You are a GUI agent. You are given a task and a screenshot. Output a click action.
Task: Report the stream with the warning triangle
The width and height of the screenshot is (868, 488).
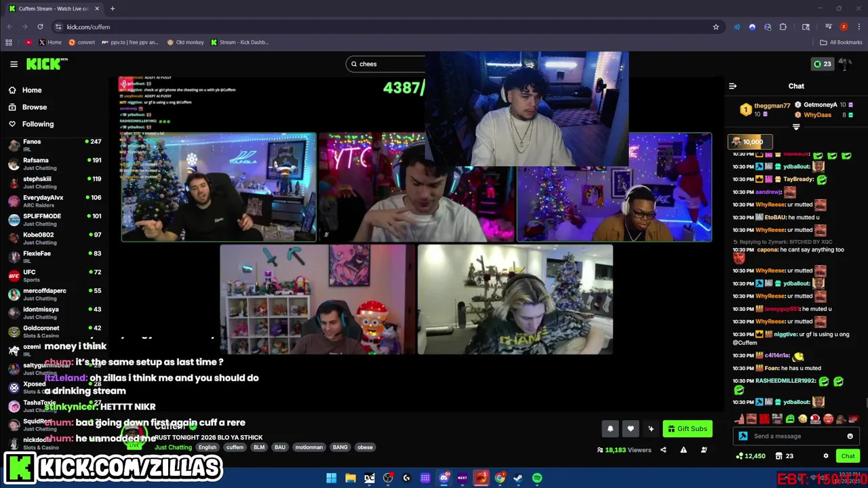click(x=684, y=450)
